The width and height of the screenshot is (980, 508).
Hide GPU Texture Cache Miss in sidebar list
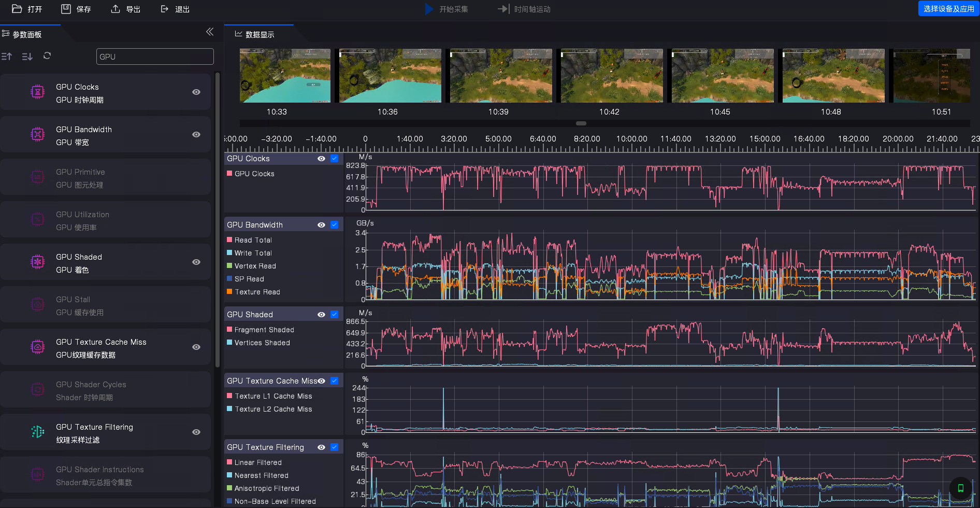pyautogui.click(x=196, y=347)
